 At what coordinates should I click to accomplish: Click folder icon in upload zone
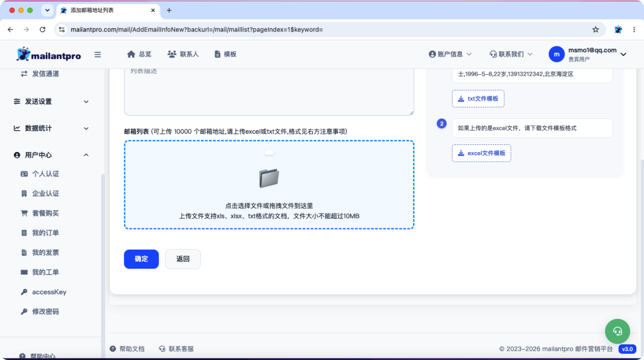point(269,178)
